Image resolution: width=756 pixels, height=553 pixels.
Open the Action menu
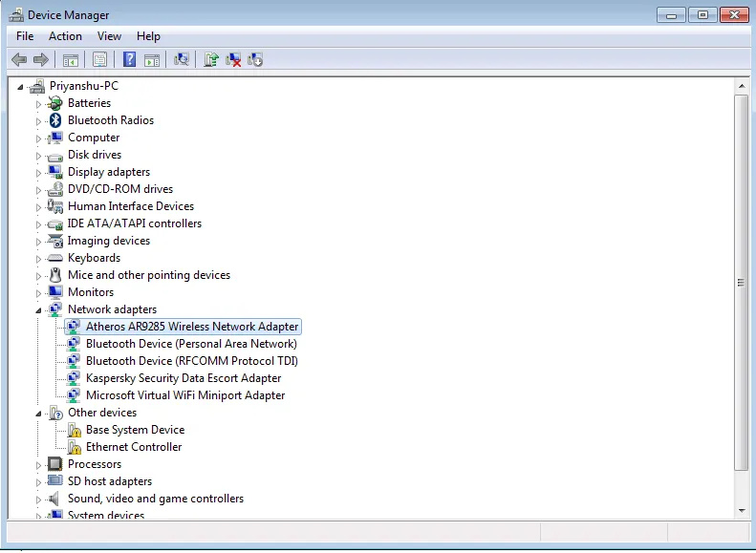pyautogui.click(x=65, y=36)
